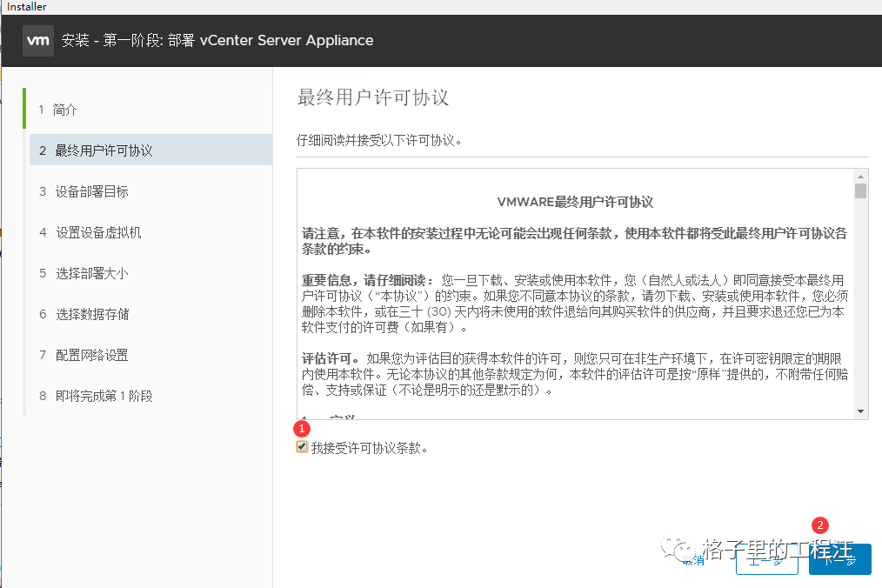Viewport: 882px width, 588px height.
Task: Click the Installer window title text
Action: pos(26,7)
